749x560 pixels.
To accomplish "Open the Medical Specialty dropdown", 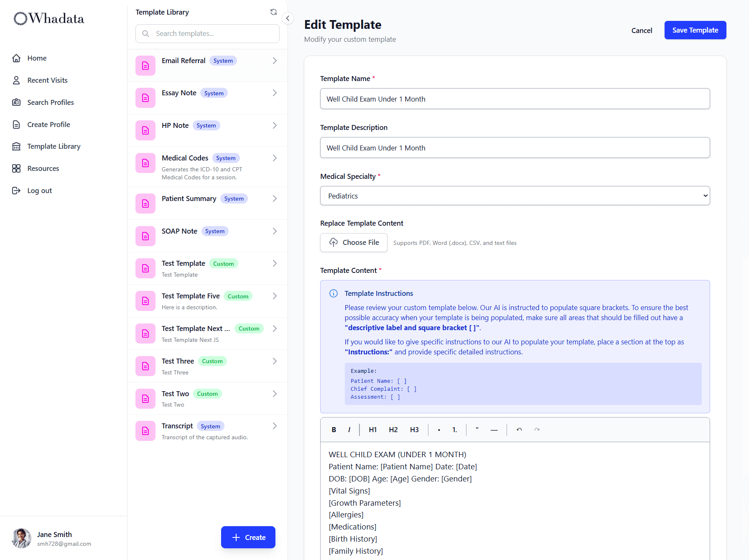I will coord(515,196).
